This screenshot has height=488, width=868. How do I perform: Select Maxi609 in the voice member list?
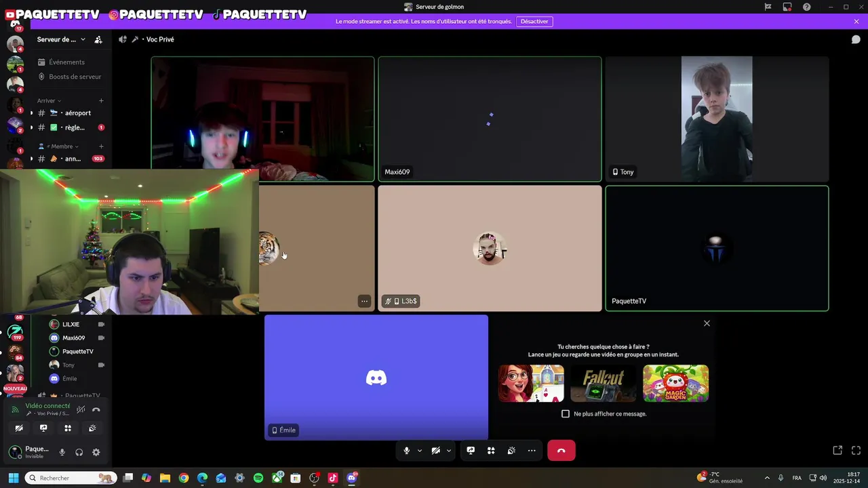coord(76,338)
